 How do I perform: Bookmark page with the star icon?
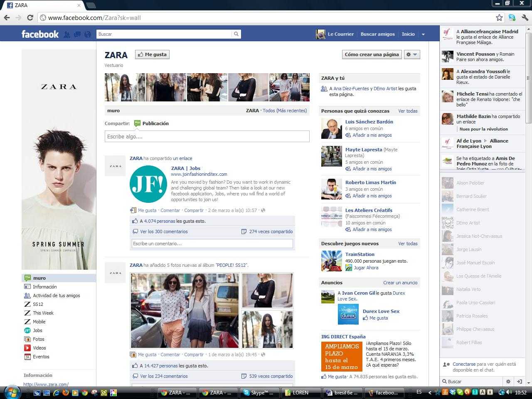(x=499, y=17)
